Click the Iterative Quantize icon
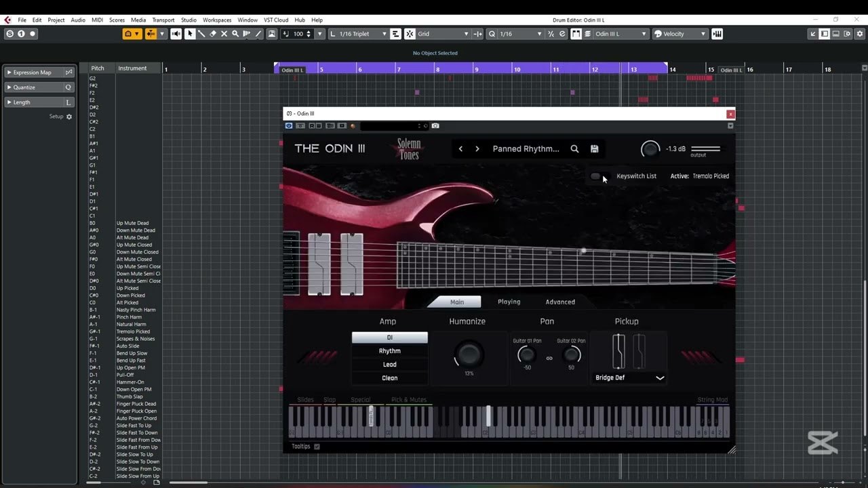The height and width of the screenshot is (488, 868). (x=551, y=34)
